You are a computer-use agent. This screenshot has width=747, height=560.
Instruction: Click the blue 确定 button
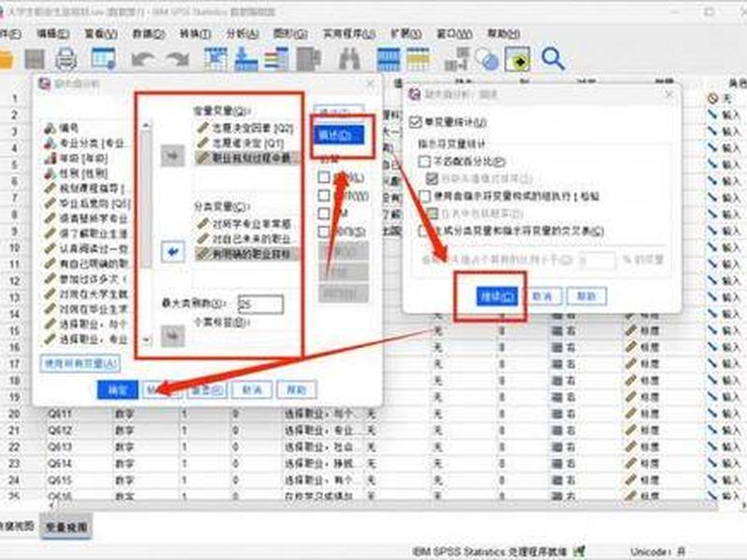(118, 390)
